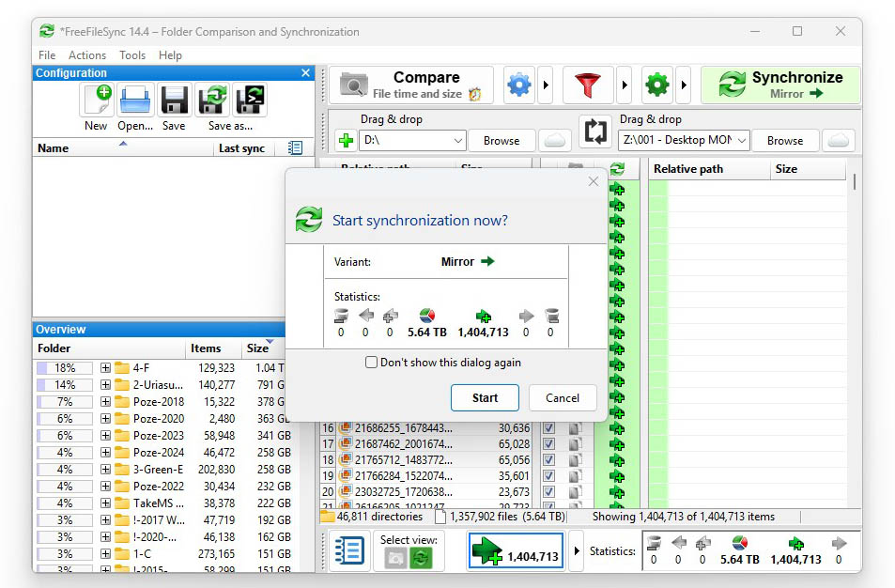The width and height of the screenshot is (895, 588).
Task: Expand the comparison settings arrow
Action: point(546,85)
